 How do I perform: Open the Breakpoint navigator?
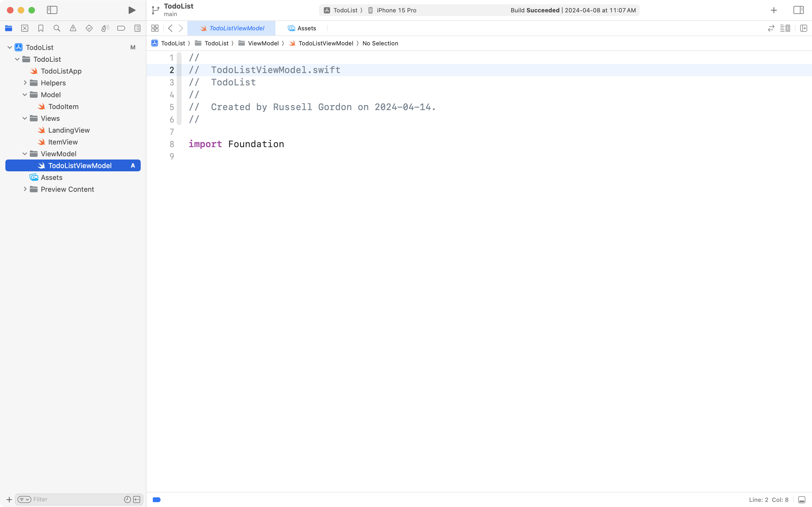(x=121, y=28)
